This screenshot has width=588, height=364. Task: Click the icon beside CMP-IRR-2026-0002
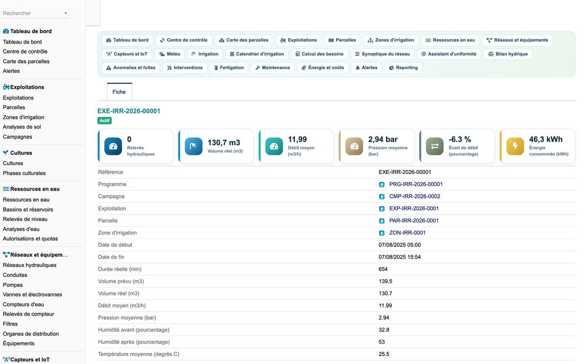(382, 196)
